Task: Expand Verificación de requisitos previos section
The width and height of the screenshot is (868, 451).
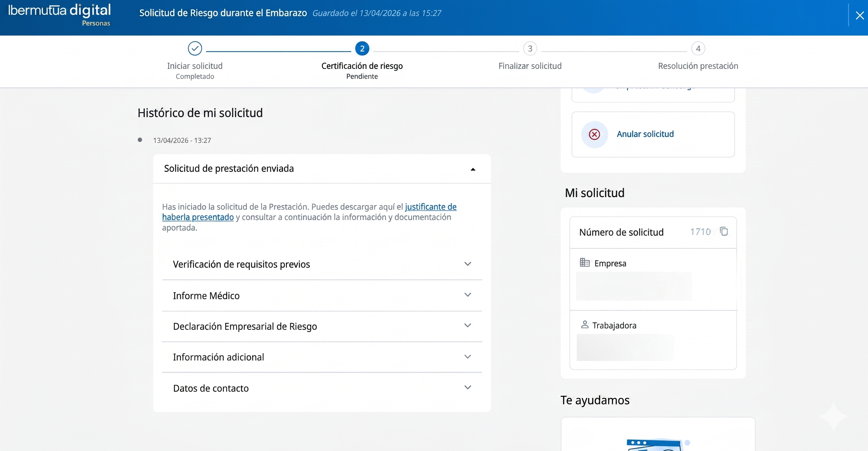Action: coord(467,264)
